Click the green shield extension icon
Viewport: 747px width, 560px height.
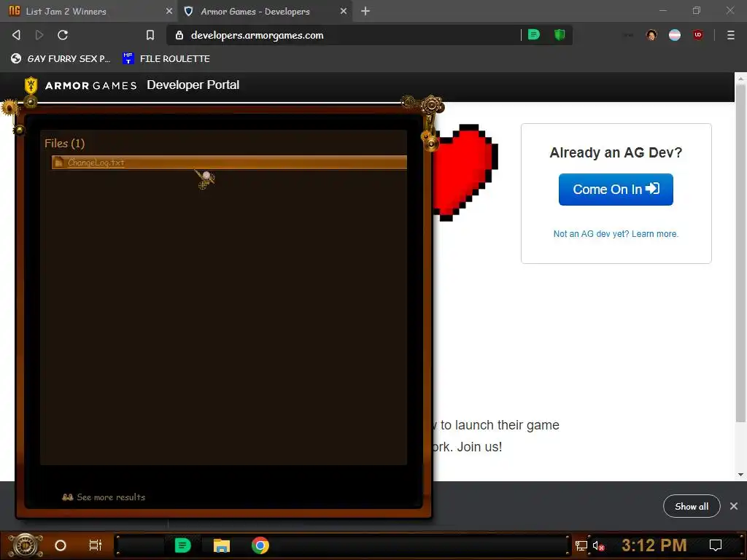[560, 34]
